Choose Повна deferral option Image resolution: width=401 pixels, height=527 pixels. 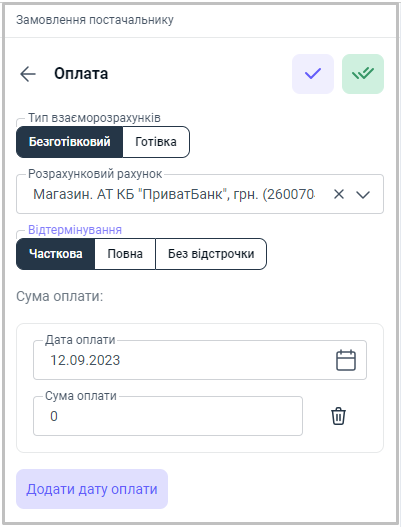(x=125, y=254)
